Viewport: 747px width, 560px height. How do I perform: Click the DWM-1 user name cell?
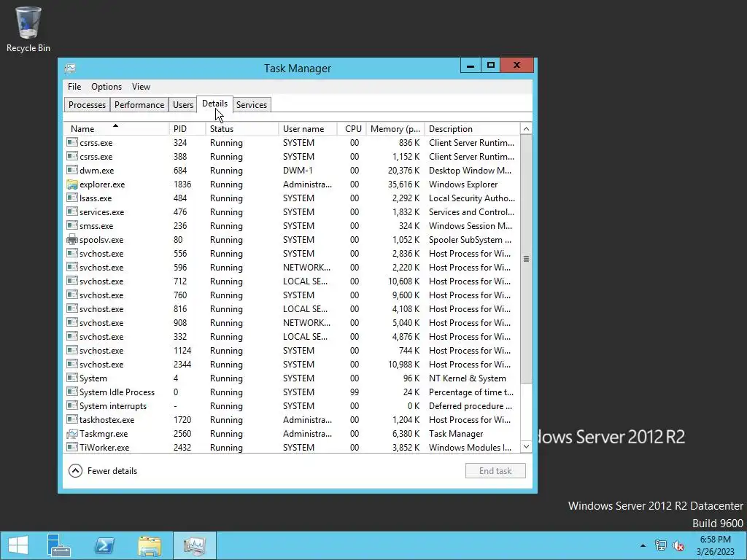[298, 171]
